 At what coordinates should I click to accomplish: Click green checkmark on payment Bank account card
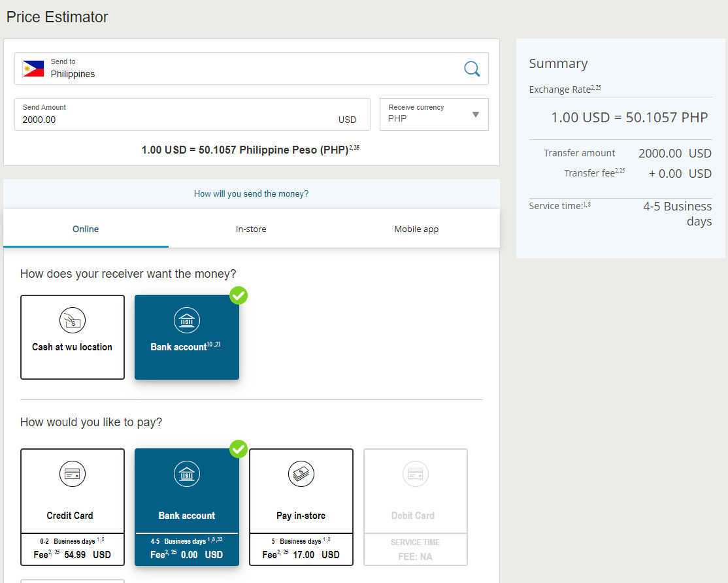coord(239,449)
